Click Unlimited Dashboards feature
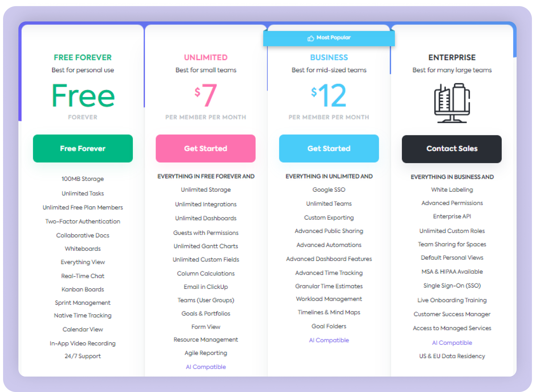 206,218
